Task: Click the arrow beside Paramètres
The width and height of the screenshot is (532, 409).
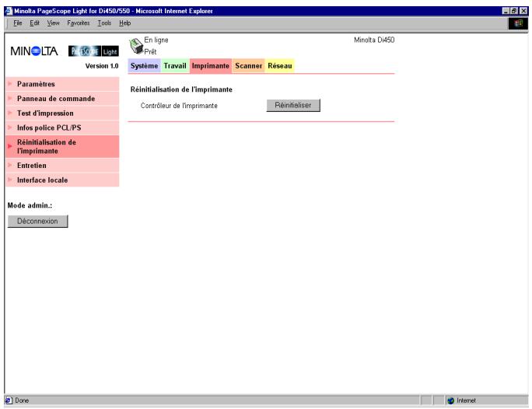Action: point(10,83)
